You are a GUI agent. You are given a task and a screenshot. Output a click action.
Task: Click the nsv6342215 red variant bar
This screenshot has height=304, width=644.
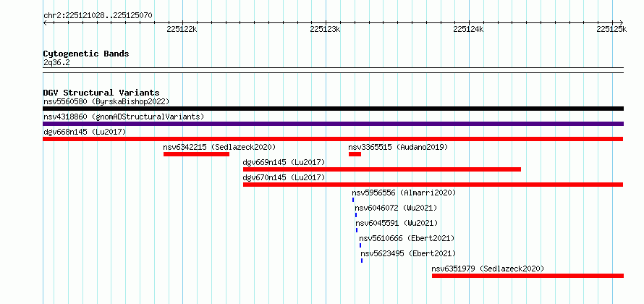[x=196, y=154]
